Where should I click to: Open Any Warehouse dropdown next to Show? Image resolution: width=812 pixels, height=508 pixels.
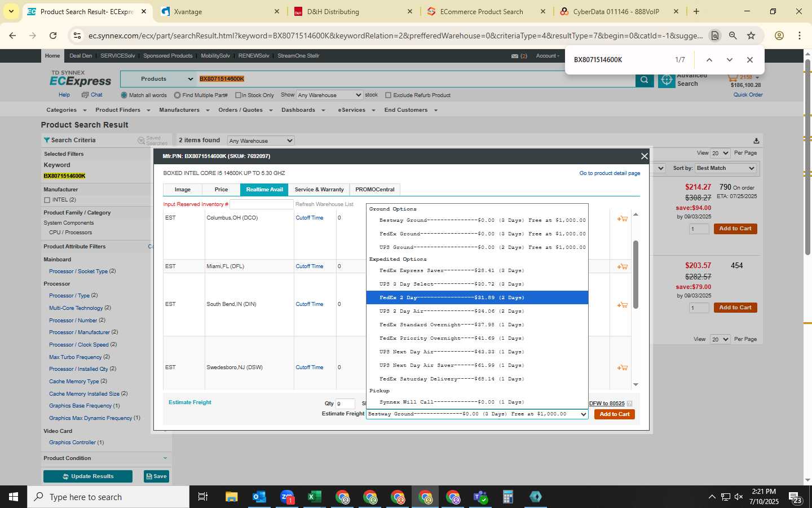coord(329,95)
